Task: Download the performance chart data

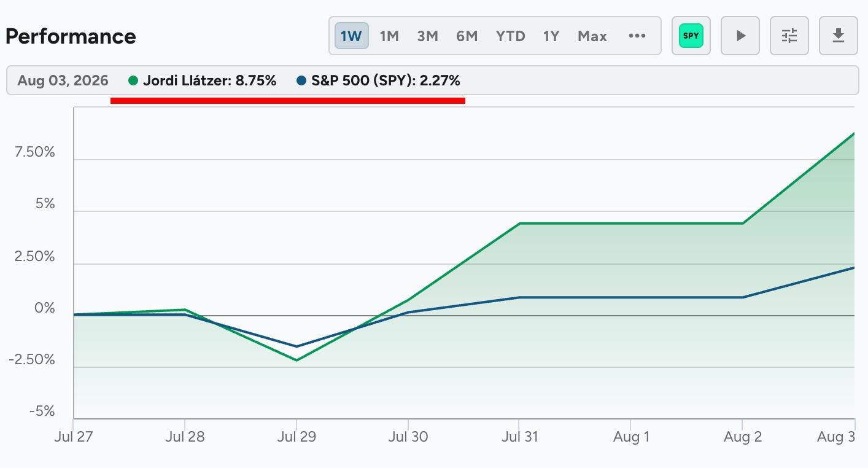Action: pyautogui.click(x=839, y=36)
